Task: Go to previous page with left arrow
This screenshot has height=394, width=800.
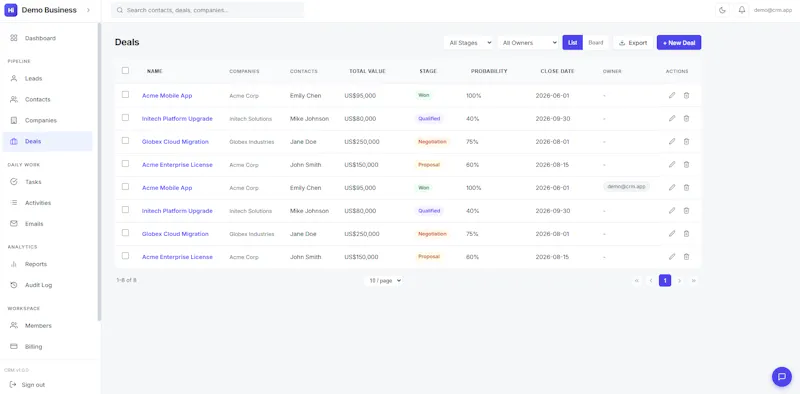Action: (651, 281)
